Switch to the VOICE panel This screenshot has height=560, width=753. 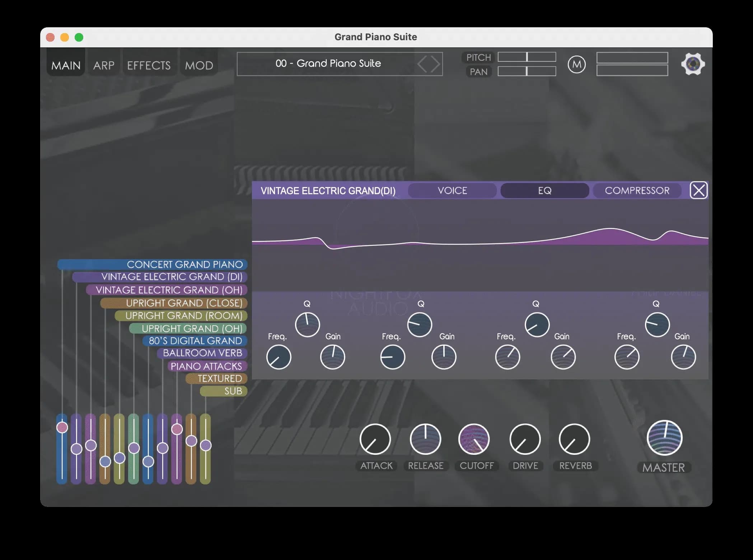click(452, 191)
